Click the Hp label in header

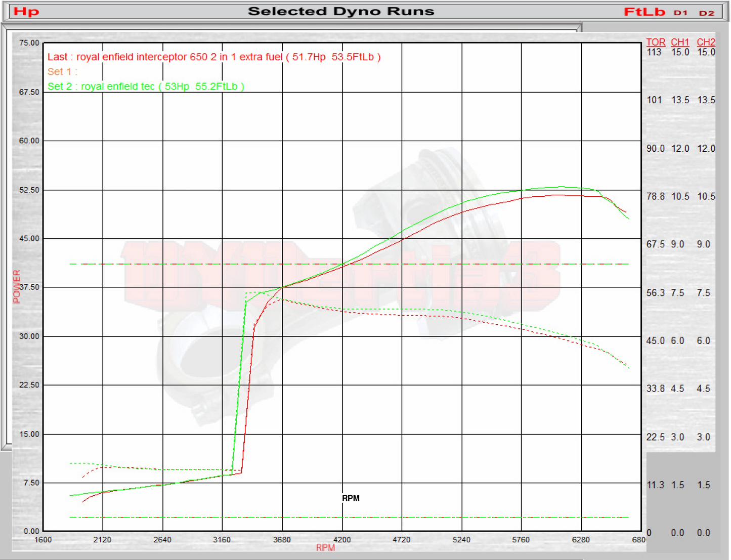26,12
